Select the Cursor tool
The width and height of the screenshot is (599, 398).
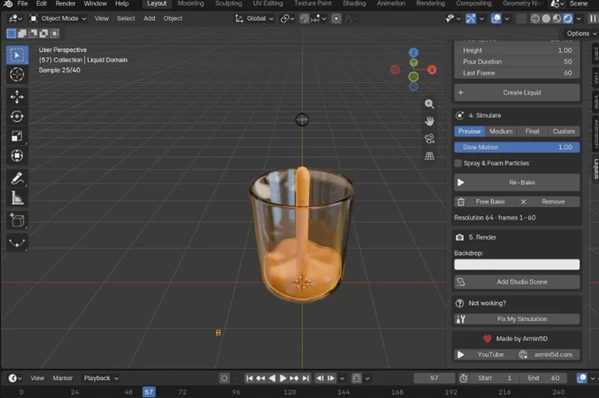[17, 74]
